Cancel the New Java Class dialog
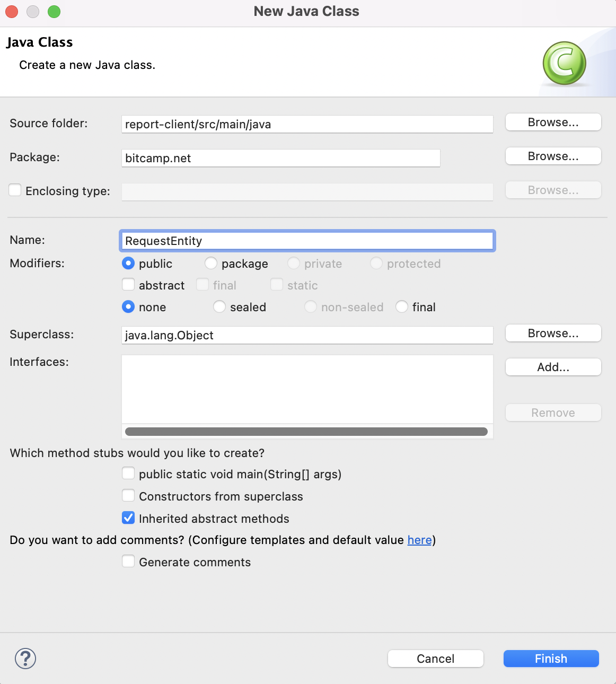Screen dimensions: 616x684 click(x=436, y=659)
